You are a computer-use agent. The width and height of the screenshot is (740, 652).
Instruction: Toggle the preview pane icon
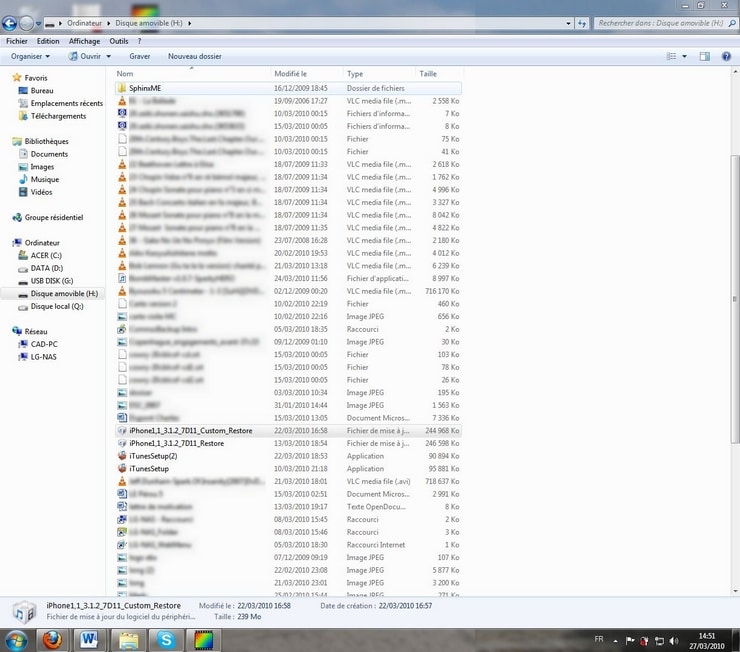(x=705, y=57)
